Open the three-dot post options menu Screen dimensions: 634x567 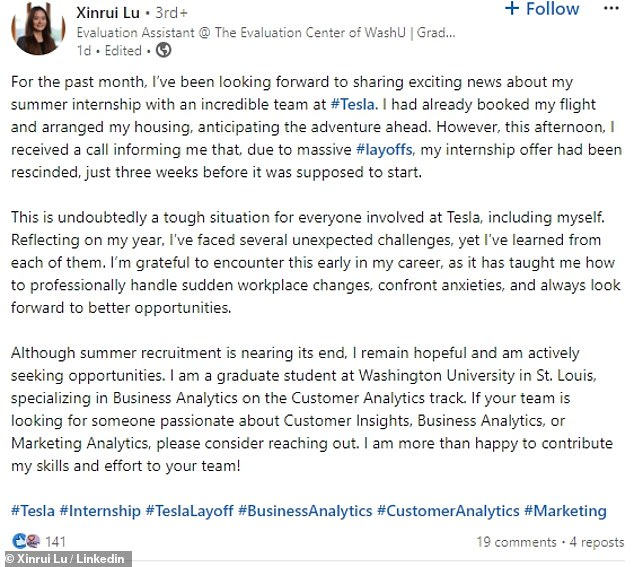611,8
